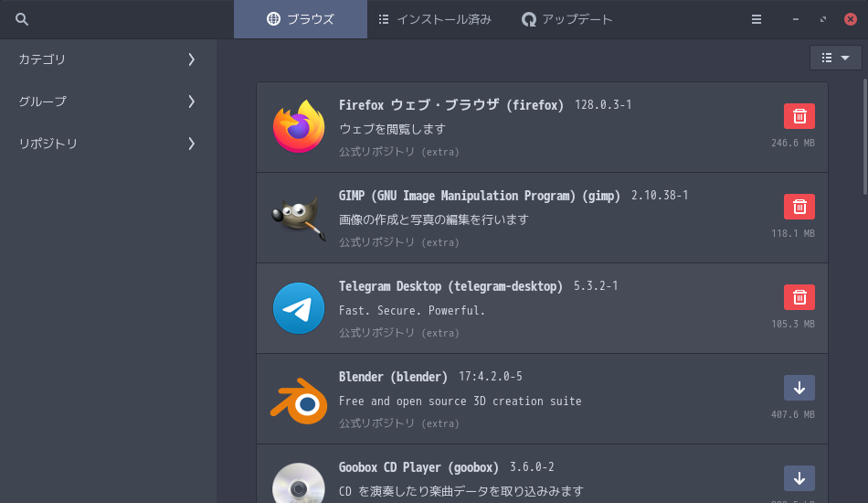The image size is (868, 503).
Task: Remove Firefox with the trash button
Action: pyautogui.click(x=799, y=116)
